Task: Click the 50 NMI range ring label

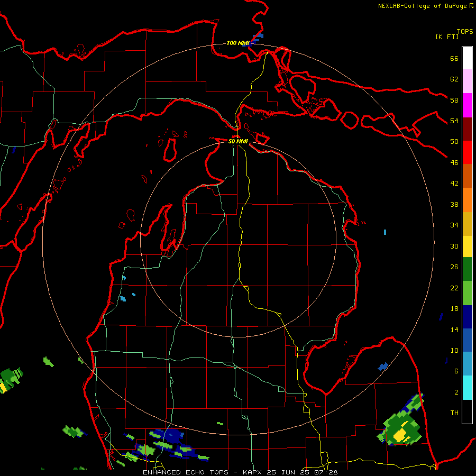Action: 238,141
